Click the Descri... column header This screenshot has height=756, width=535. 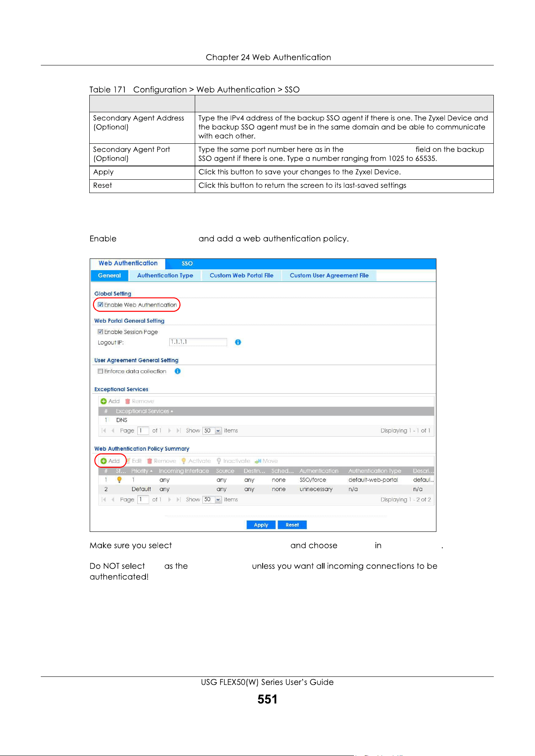pos(423,471)
